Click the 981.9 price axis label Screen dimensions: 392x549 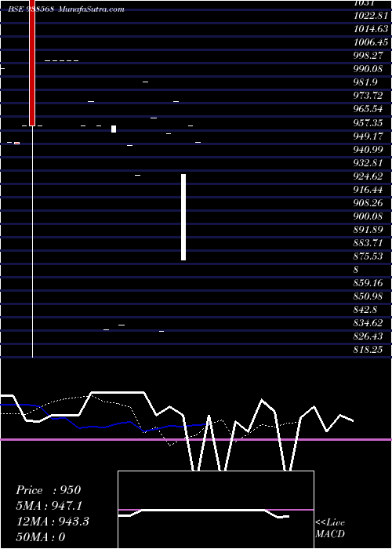(x=365, y=82)
